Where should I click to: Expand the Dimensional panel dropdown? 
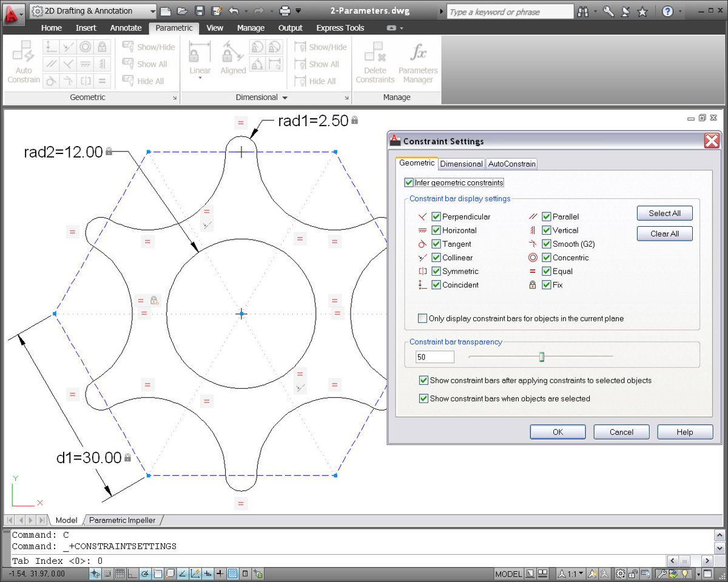pos(285,98)
